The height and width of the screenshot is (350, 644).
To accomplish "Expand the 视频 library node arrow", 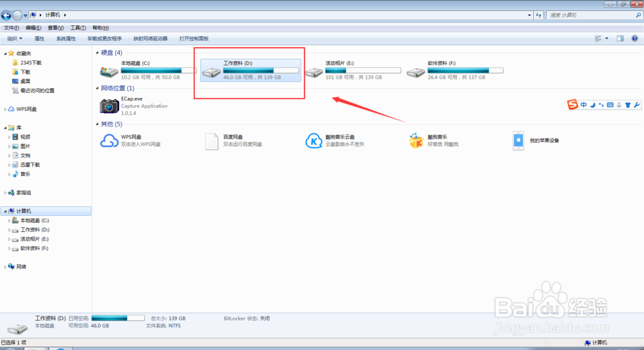I will [9, 137].
